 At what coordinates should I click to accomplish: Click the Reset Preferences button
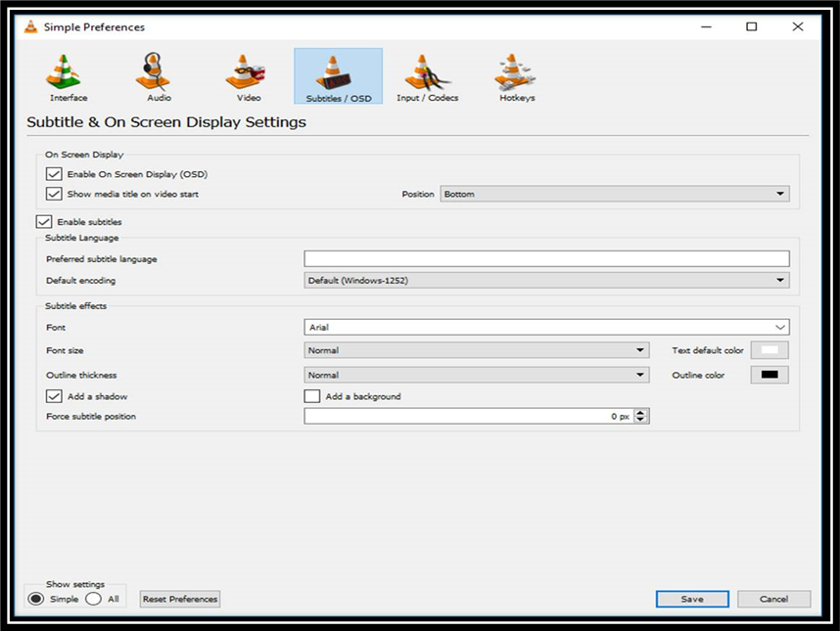pyautogui.click(x=179, y=599)
